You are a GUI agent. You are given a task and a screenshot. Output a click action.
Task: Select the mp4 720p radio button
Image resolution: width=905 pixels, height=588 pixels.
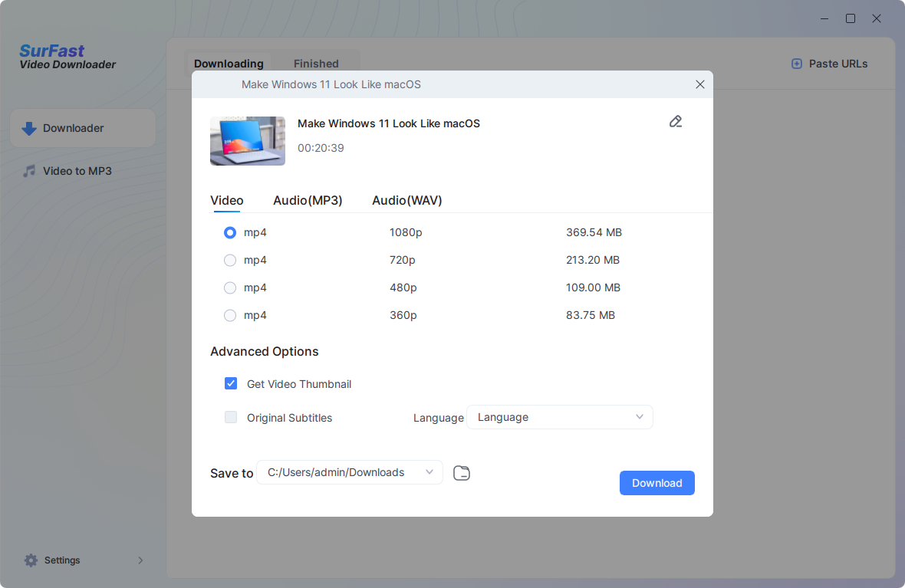point(230,260)
